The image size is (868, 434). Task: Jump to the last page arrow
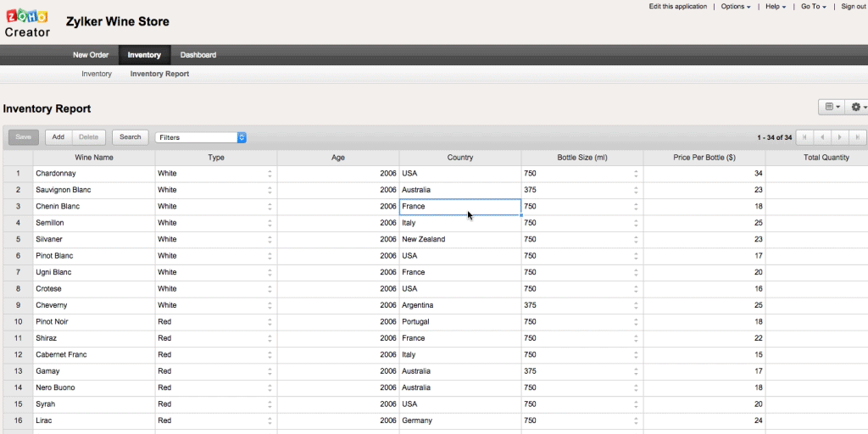tap(858, 137)
